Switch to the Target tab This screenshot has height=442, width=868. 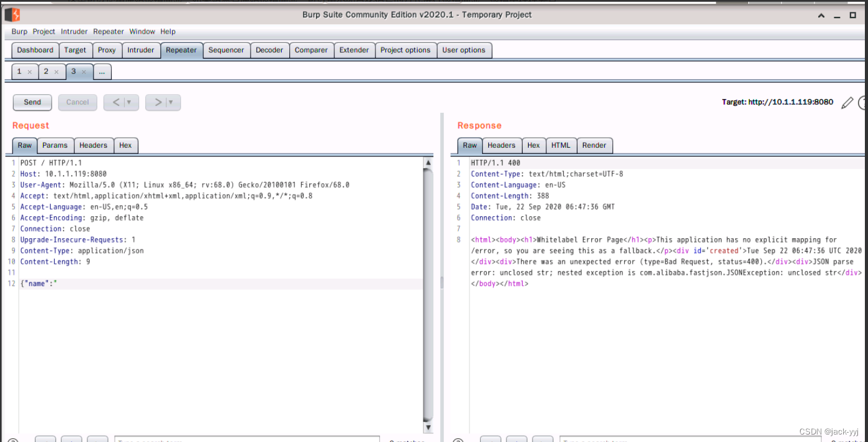tap(75, 50)
